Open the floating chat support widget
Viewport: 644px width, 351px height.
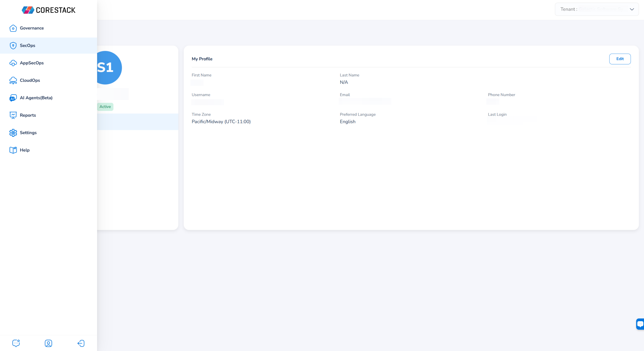click(640, 324)
